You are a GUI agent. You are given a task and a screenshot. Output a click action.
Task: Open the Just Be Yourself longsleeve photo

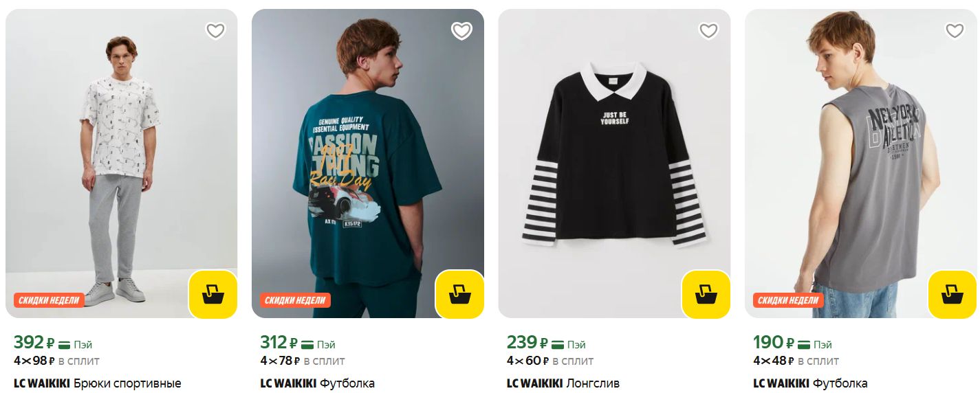click(x=614, y=158)
